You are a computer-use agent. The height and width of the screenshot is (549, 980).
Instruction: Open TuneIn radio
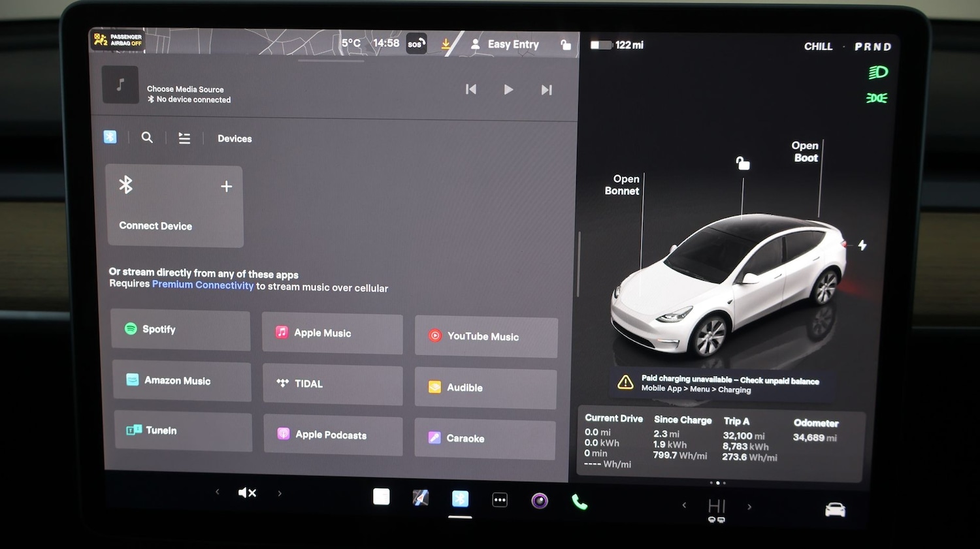click(182, 431)
